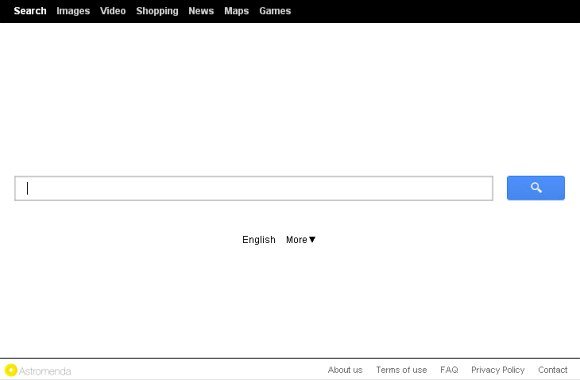Expand the More languages dropdown
Screen dimensions: 580x380
click(301, 240)
